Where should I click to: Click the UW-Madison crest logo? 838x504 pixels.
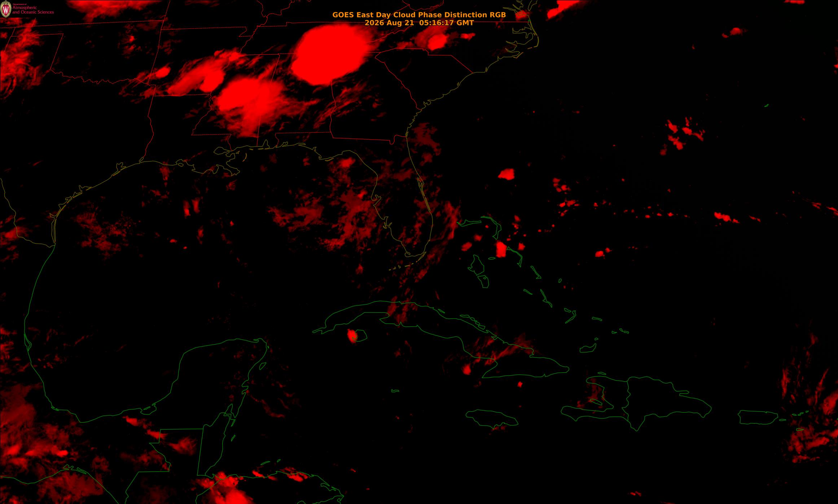6,9
